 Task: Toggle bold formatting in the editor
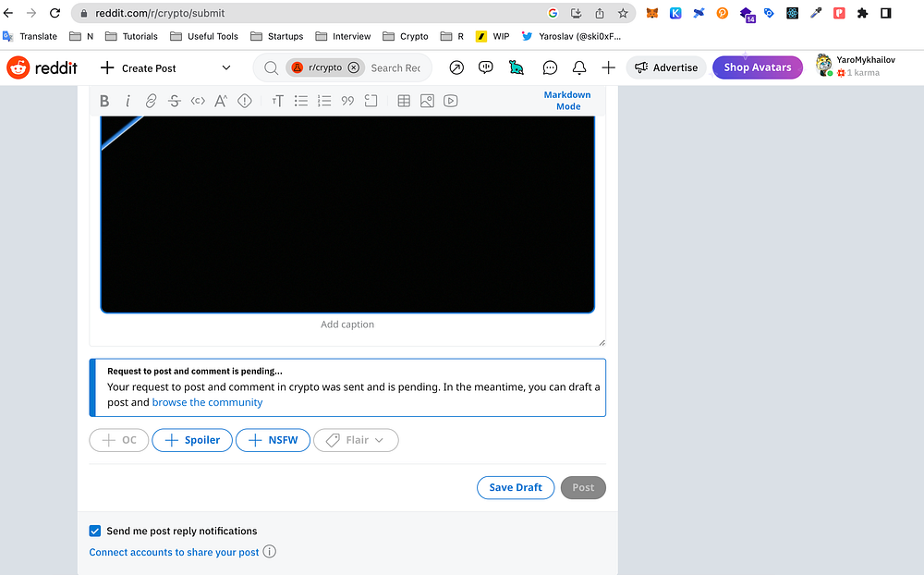coord(104,101)
